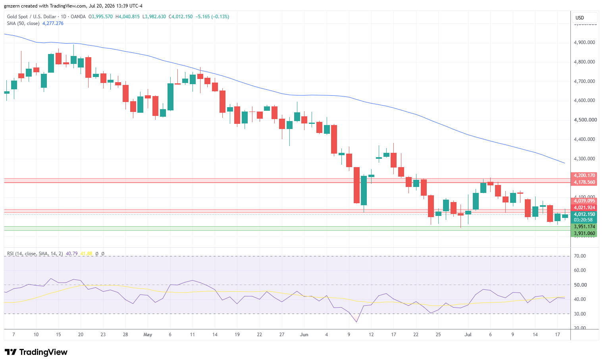The image size is (603, 364).
Task: Click the 4,900.000 price axis label
Action: (584, 42)
